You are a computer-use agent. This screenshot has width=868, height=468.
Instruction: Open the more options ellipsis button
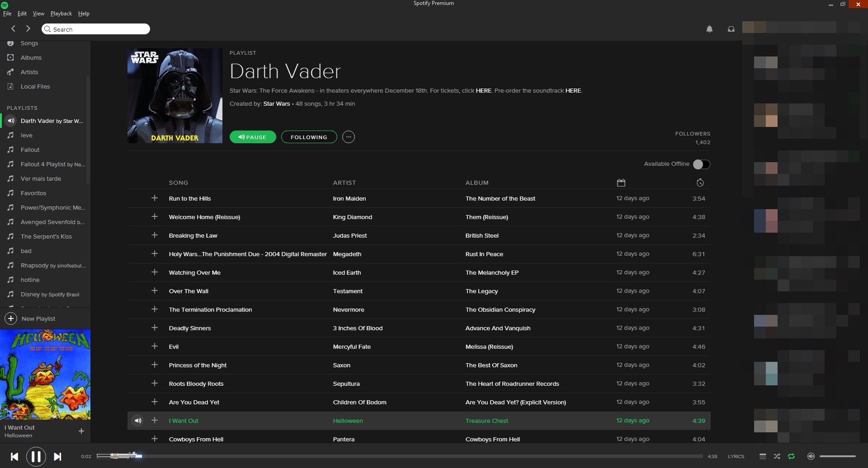(349, 137)
